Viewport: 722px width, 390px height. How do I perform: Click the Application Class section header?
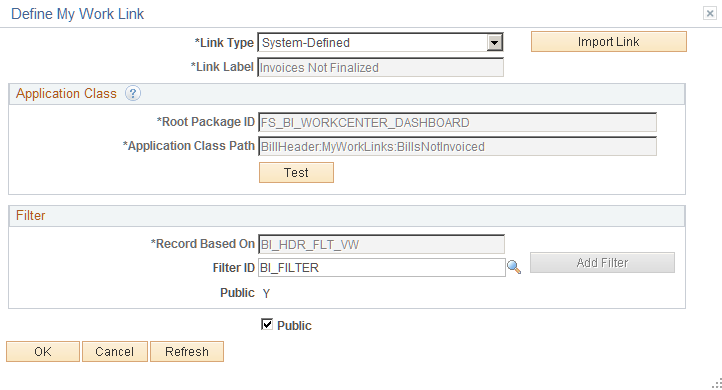(347, 94)
